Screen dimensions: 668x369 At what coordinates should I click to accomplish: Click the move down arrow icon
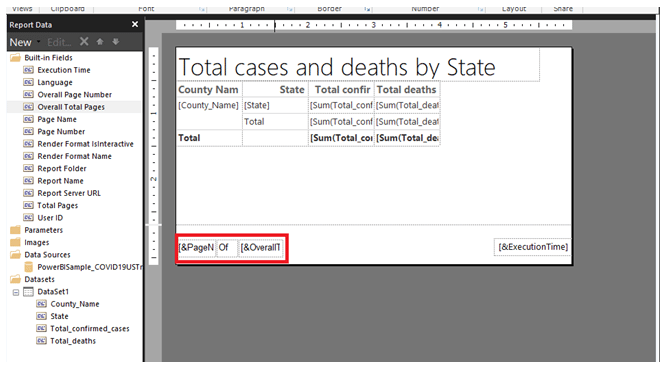point(115,41)
